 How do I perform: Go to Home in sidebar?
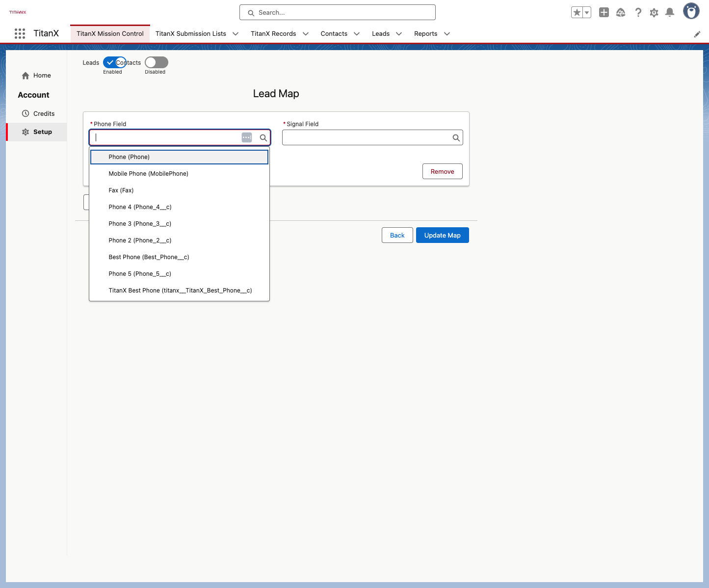(x=36, y=76)
